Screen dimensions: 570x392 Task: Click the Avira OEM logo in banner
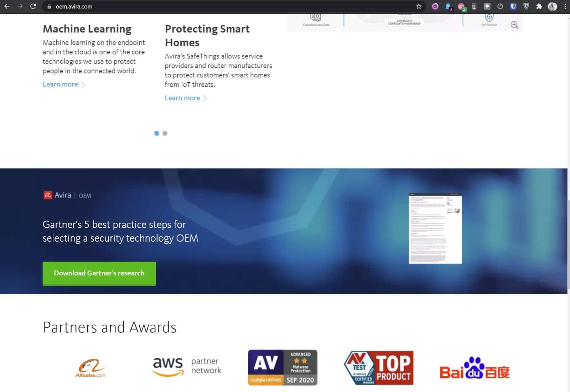pyautogui.click(x=67, y=195)
